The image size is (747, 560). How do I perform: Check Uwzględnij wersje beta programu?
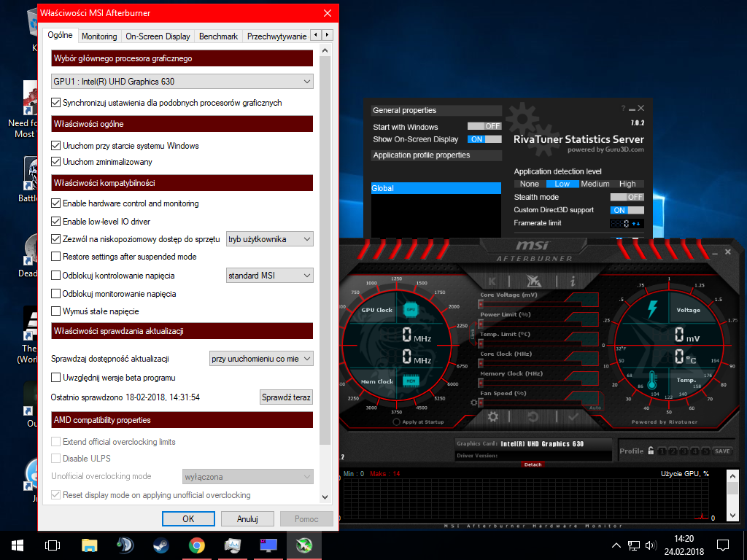pos(55,377)
